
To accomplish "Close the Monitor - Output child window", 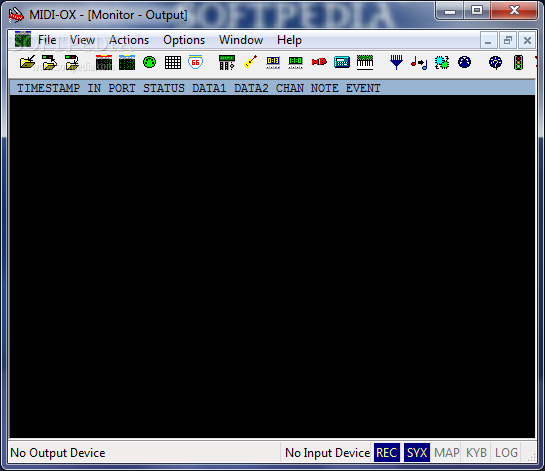I will click(x=527, y=40).
